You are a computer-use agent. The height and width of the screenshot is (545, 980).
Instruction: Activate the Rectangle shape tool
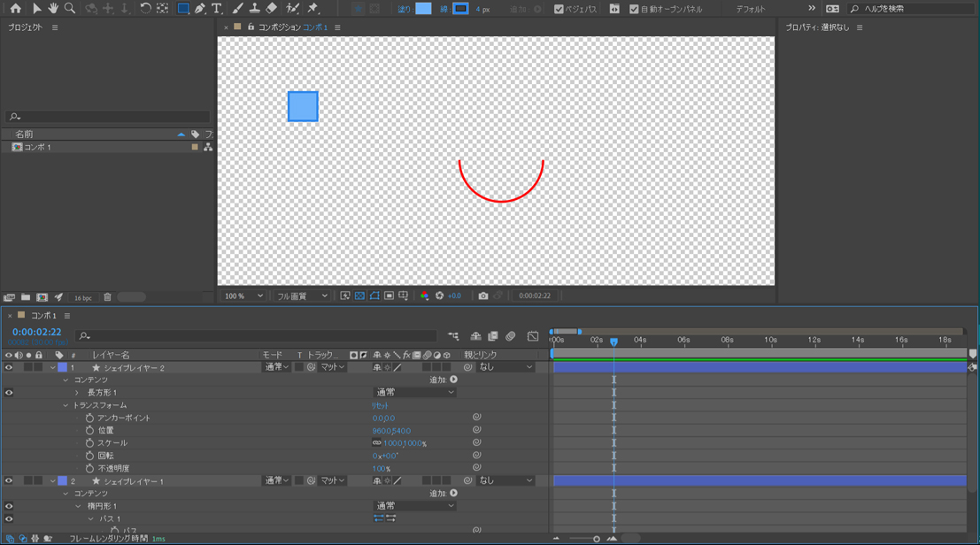182,9
